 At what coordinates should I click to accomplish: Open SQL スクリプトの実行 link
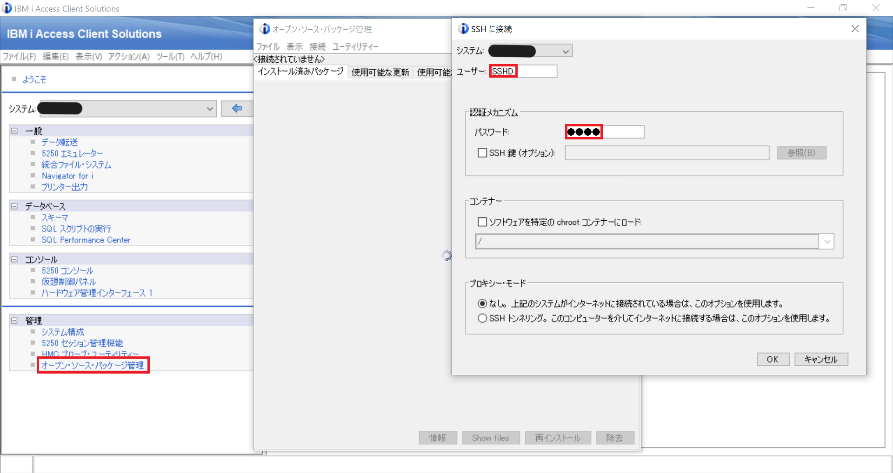76,229
